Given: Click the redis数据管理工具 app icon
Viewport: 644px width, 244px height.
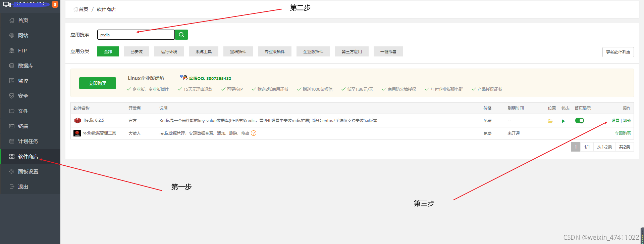Looking at the screenshot, I should pyautogui.click(x=77, y=133).
